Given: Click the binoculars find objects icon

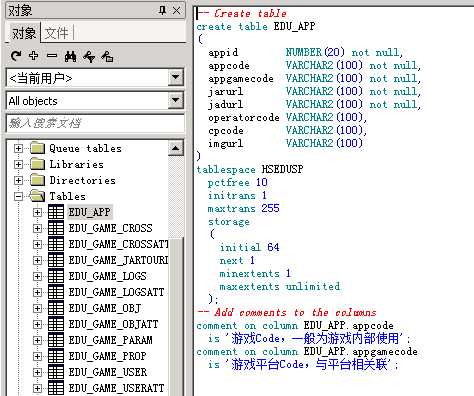Looking at the screenshot, I should pos(70,56).
